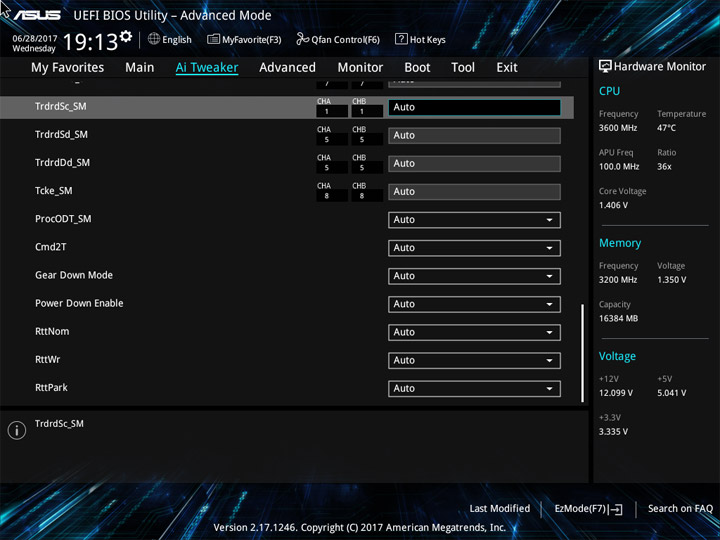The width and height of the screenshot is (720, 540).
Task: Select the RttNom label
Action: (52, 332)
